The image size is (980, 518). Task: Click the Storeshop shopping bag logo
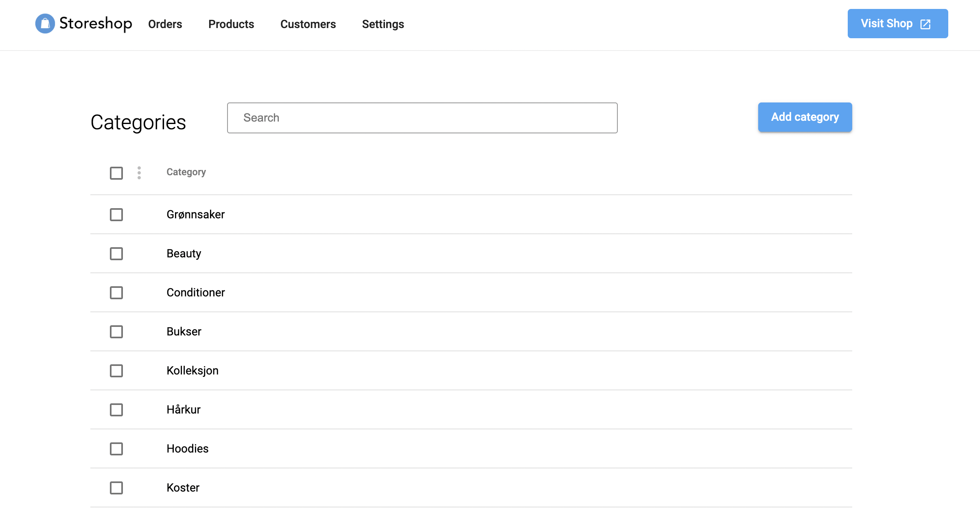tap(45, 24)
